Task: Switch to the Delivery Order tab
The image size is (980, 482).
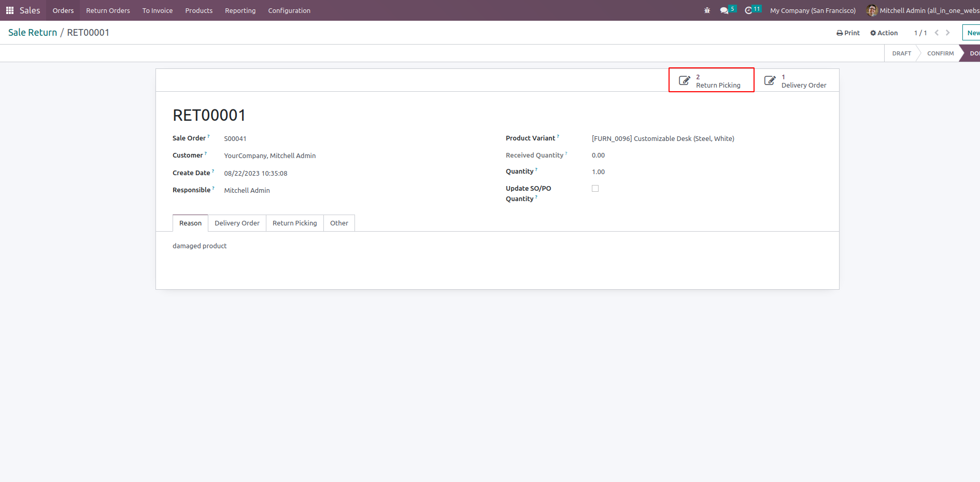Action: click(237, 223)
